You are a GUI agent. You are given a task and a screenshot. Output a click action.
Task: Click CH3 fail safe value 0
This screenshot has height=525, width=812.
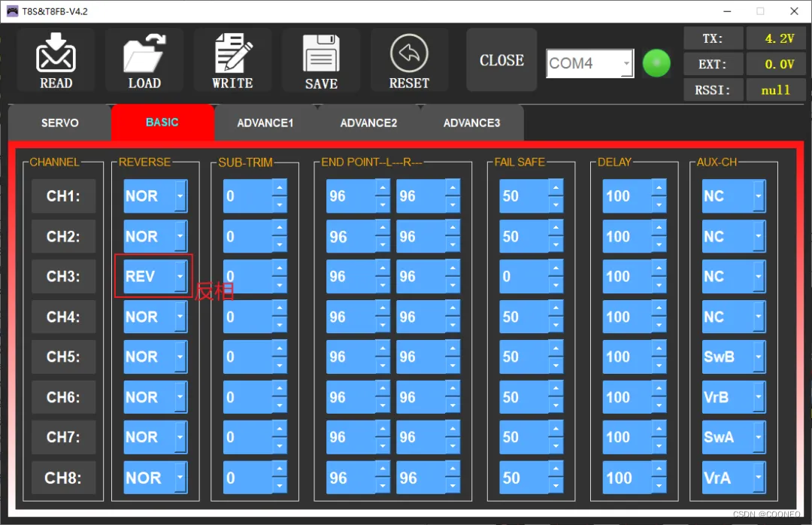coord(523,276)
